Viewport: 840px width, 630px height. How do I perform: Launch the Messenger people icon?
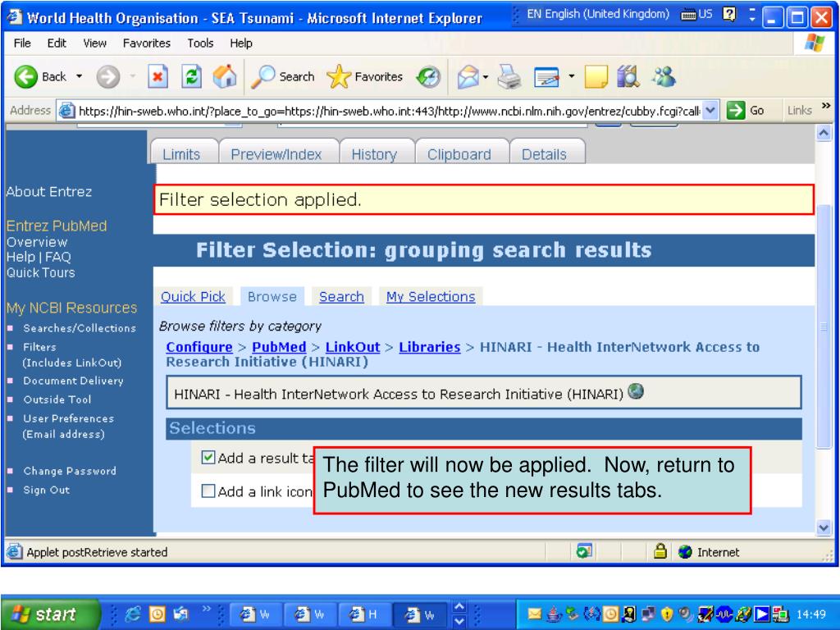click(x=663, y=76)
